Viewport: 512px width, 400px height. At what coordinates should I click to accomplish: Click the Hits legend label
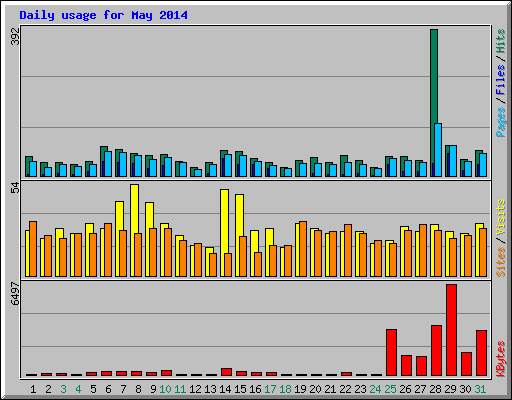tap(501, 41)
